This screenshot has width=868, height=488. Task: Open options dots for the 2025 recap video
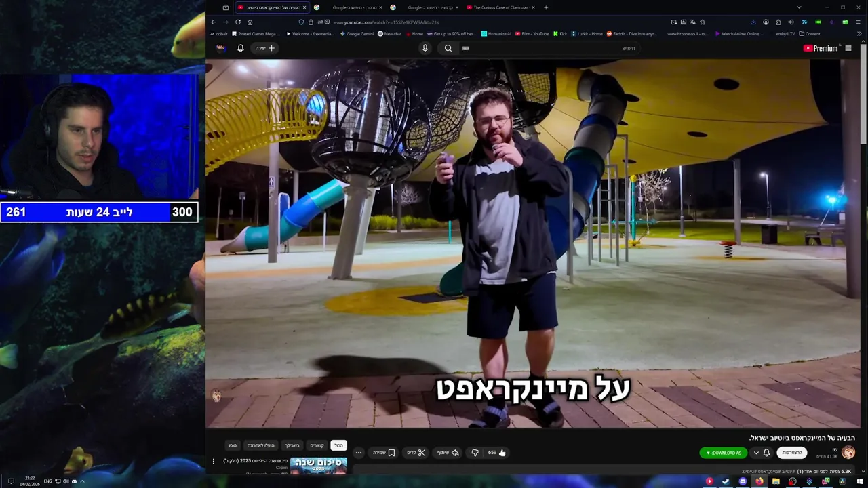(214, 462)
